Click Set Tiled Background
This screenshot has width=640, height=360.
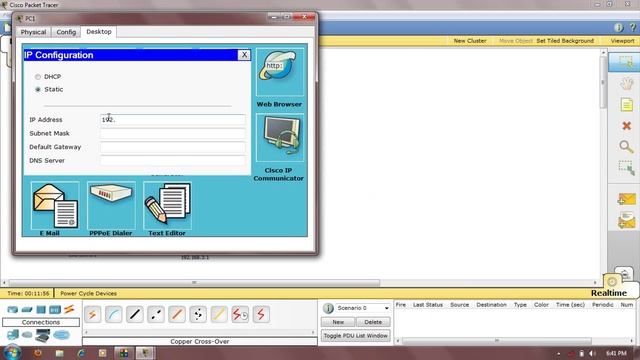coord(565,41)
